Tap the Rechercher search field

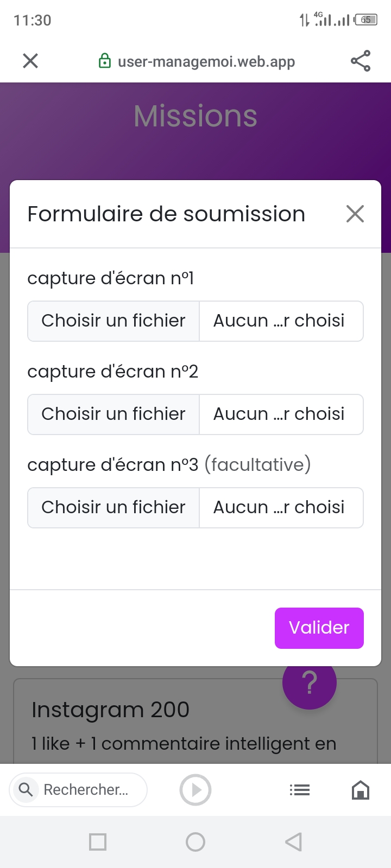(x=86, y=790)
